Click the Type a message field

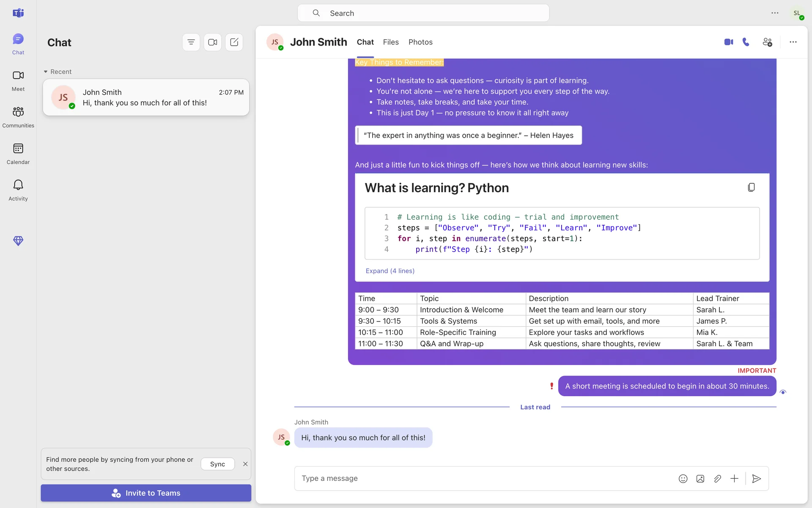482,478
